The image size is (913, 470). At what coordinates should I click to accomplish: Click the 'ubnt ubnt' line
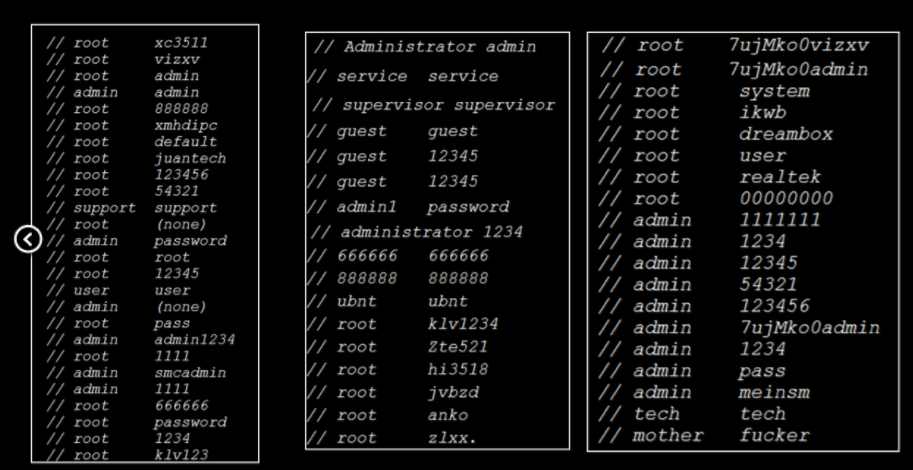388,301
